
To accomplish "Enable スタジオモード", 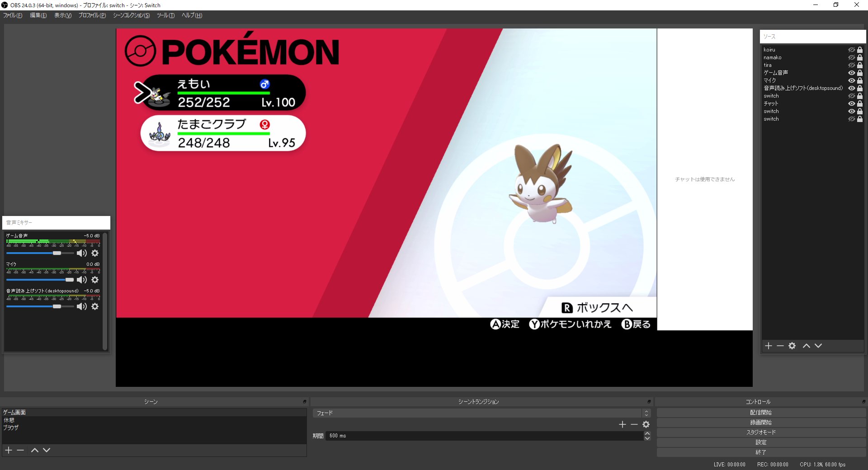I will tap(761, 432).
